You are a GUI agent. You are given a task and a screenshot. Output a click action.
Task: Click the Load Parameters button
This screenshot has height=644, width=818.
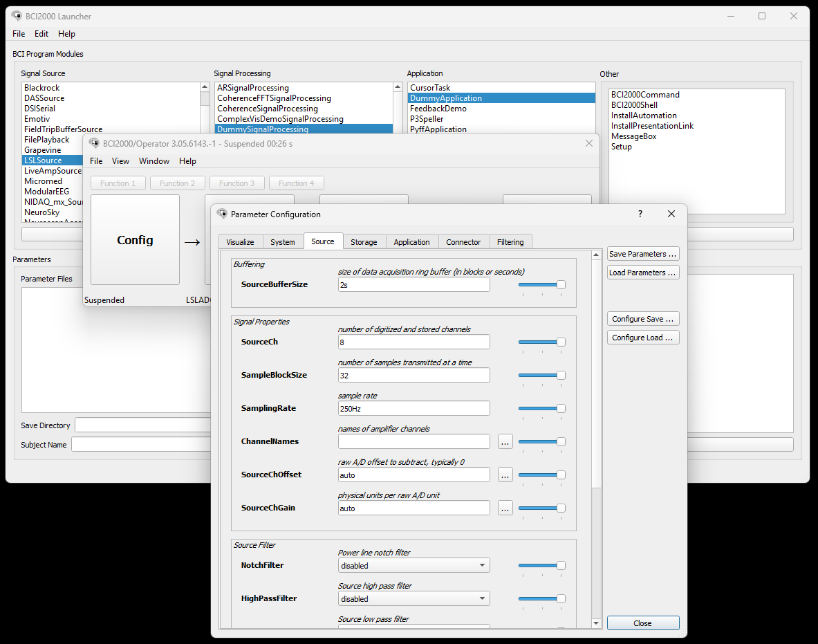click(642, 273)
